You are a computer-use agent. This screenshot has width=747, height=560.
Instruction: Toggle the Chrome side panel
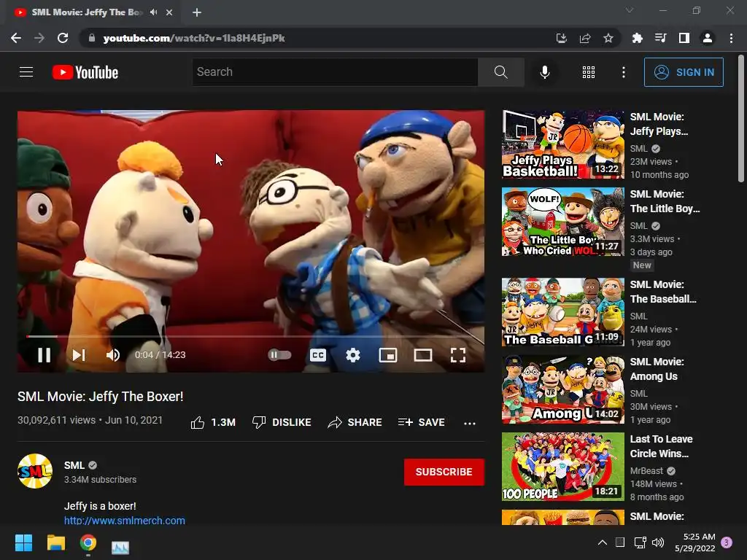(x=684, y=38)
